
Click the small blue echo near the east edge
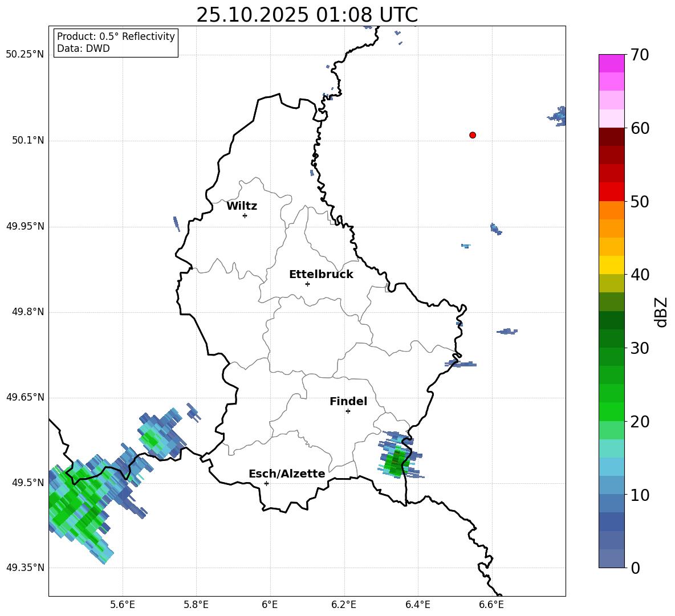pos(558,116)
